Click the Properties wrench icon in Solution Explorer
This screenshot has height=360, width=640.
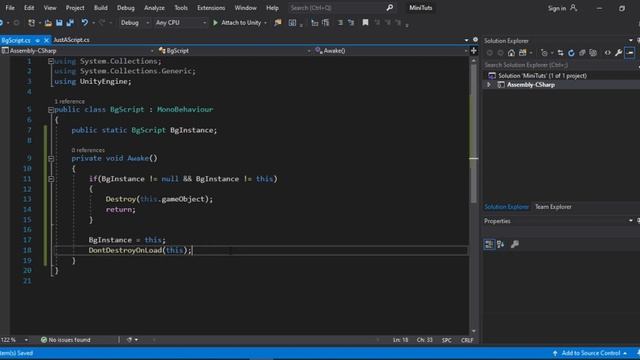(618, 53)
